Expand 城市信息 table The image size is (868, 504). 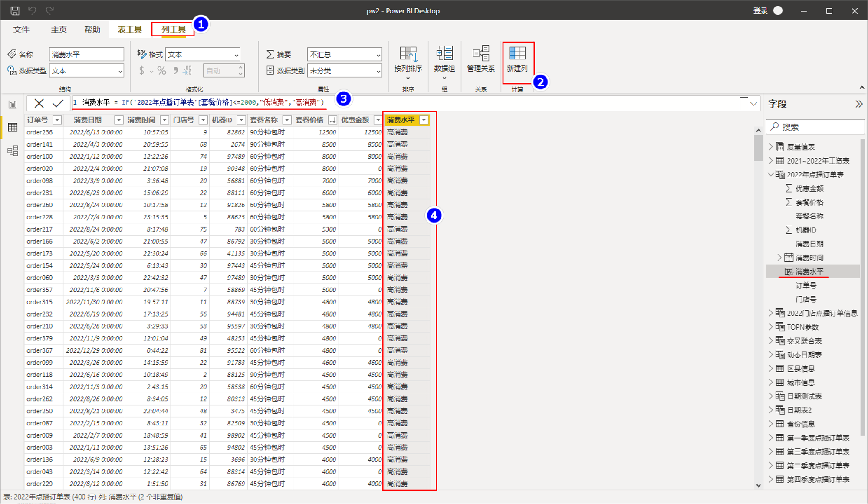(x=771, y=383)
